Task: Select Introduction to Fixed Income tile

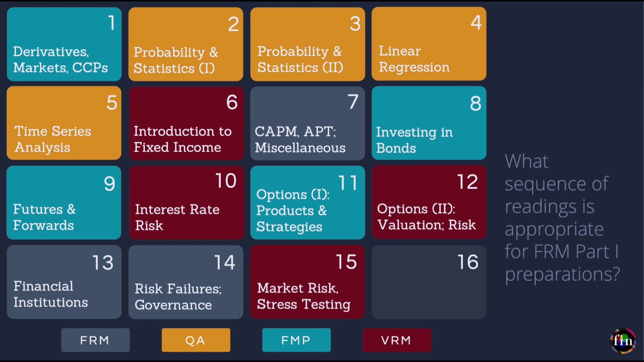Action: (186, 123)
